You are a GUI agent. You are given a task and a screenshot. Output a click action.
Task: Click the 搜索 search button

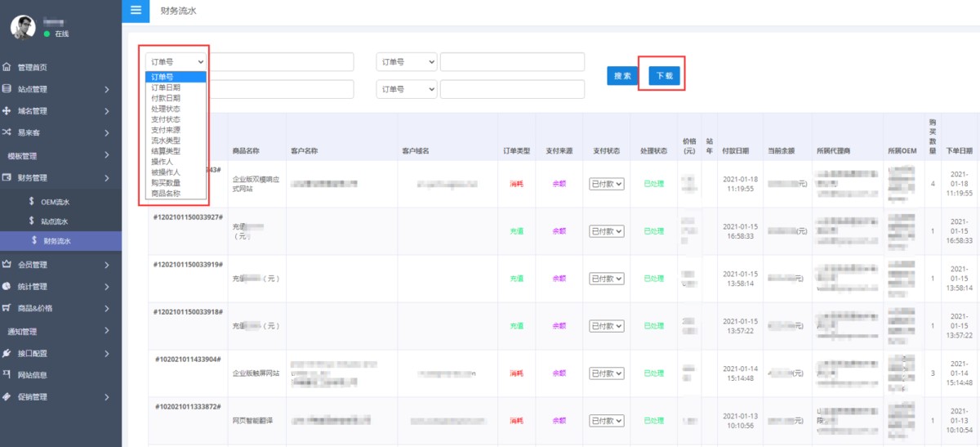pyautogui.click(x=622, y=75)
